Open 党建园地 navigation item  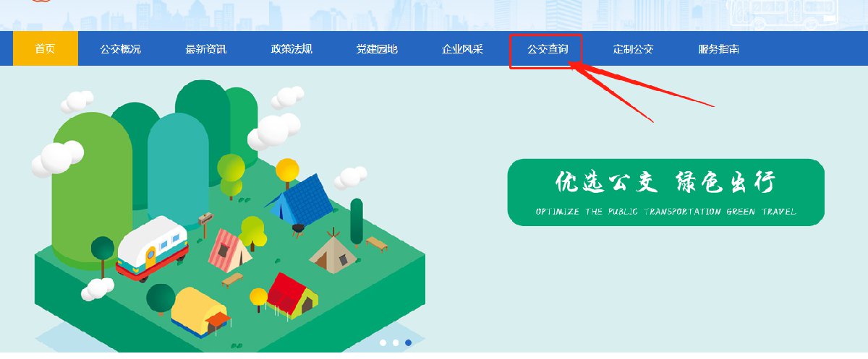point(377,49)
